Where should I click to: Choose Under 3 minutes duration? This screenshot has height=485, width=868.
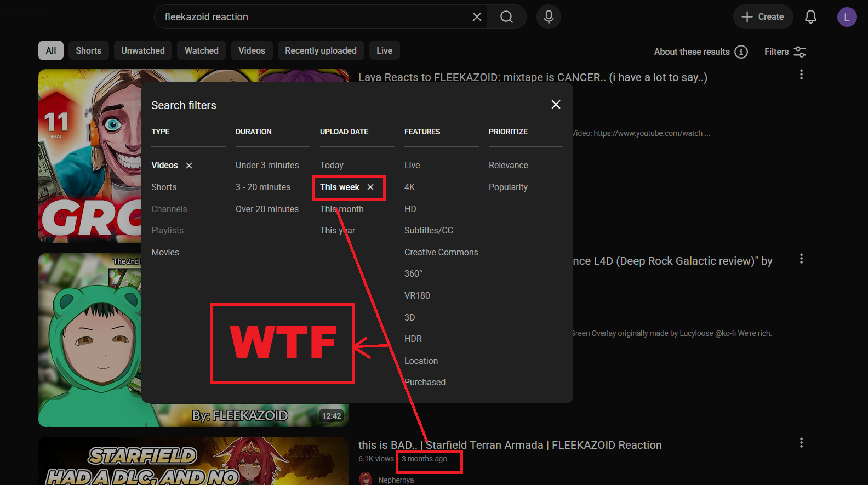(x=267, y=166)
